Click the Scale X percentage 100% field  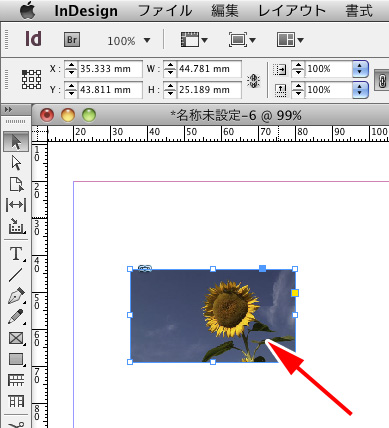click(329, 69)
